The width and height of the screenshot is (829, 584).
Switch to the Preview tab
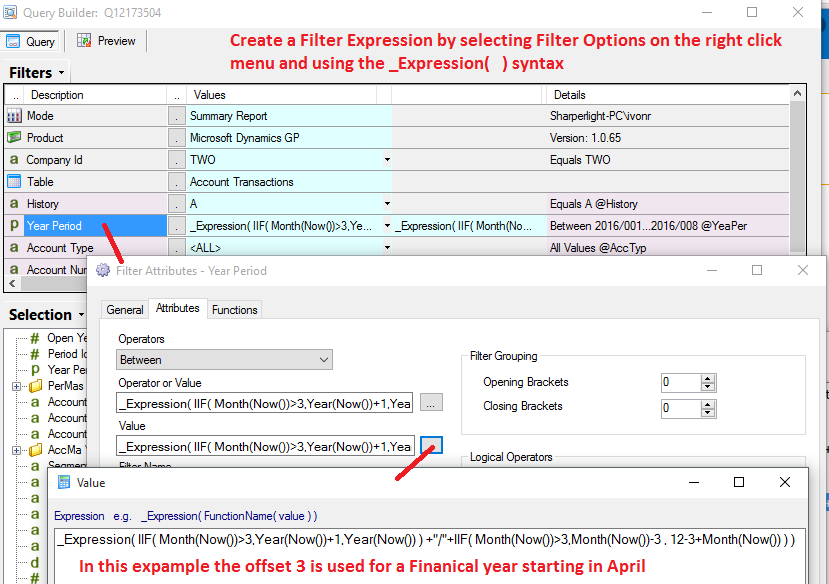click(106, 41)
